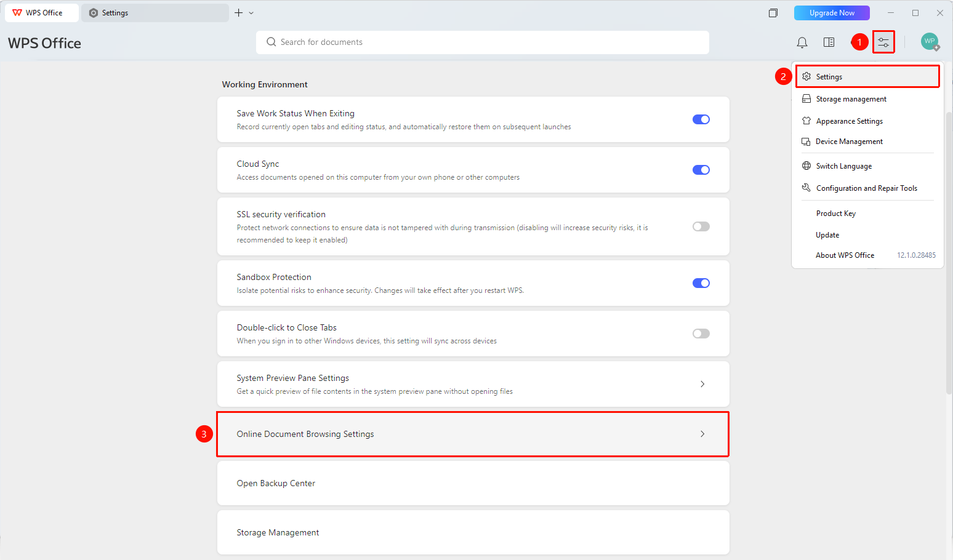Switch to the WPS Office tab

[x=42, y=13]
